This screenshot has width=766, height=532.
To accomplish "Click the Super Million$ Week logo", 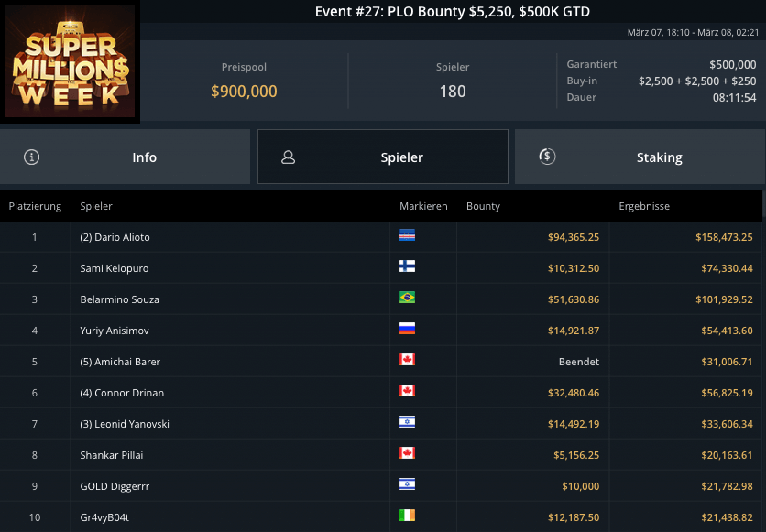I will (71, 62).
